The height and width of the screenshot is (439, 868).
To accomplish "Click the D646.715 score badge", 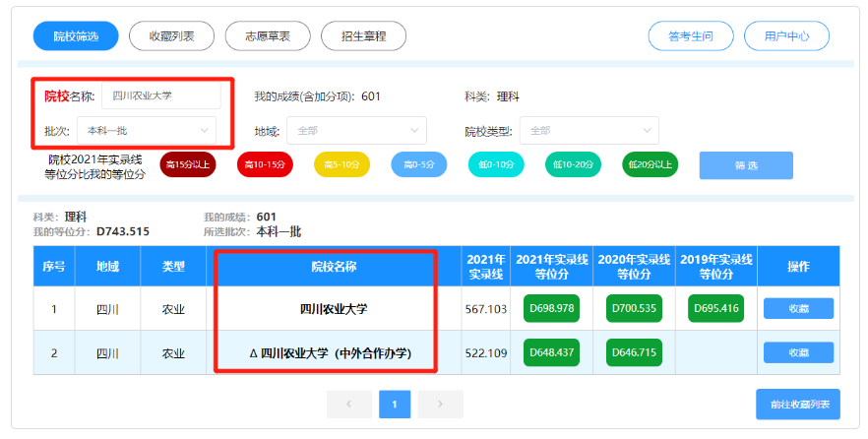I will point(634,352).
